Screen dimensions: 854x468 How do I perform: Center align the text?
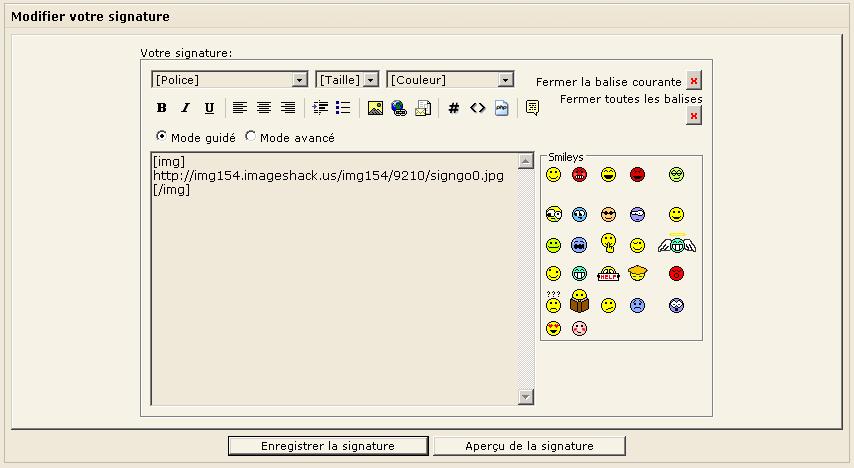coord(264,108)
